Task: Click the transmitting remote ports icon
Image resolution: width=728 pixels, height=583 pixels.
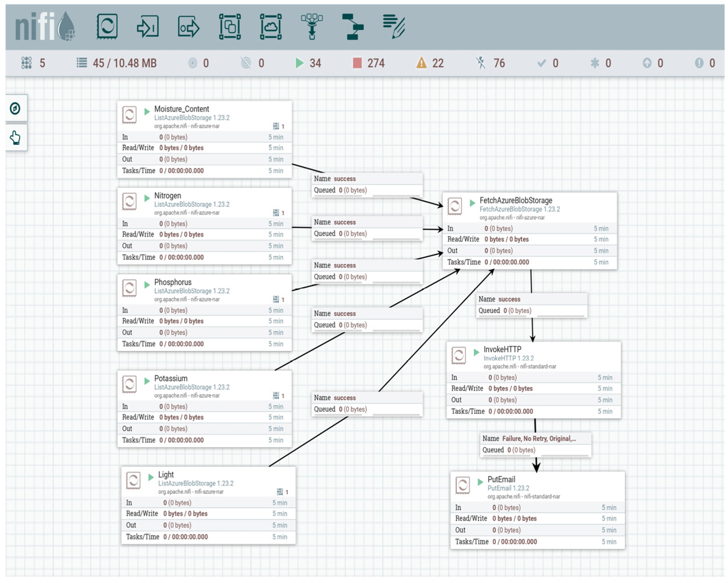Action: [192, 63]
